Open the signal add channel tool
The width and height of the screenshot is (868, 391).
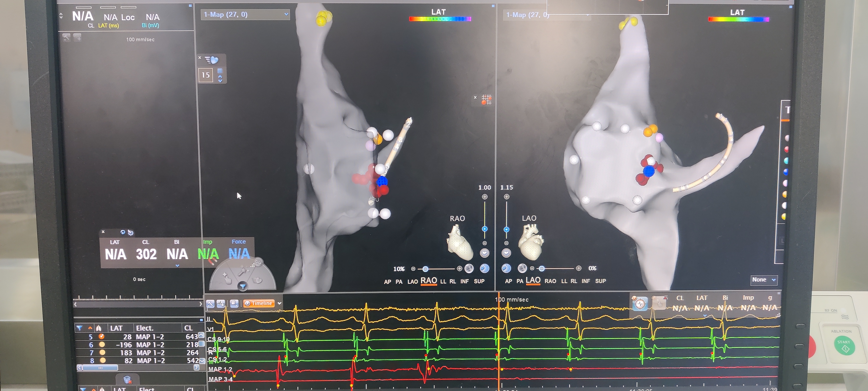(221, 304)
